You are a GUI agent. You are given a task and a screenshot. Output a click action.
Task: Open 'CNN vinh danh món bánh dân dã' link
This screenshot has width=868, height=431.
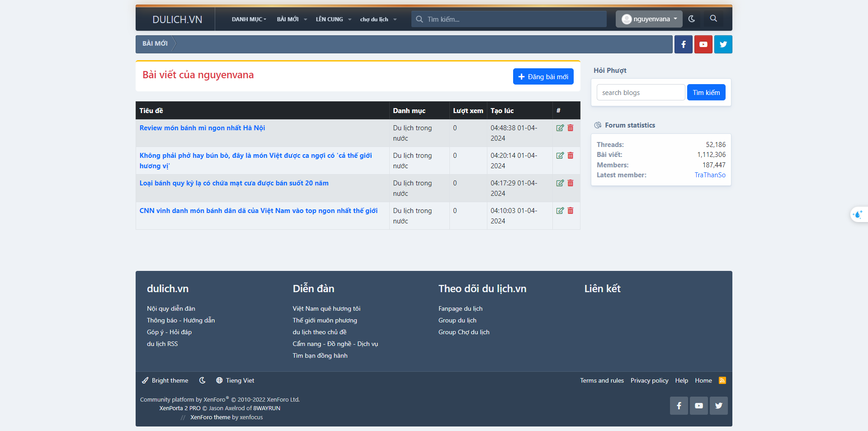tap(259, 211)
